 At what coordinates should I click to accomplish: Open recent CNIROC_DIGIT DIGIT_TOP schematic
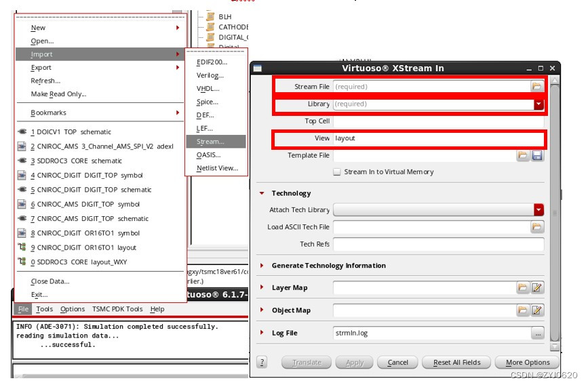pos(100,190)
